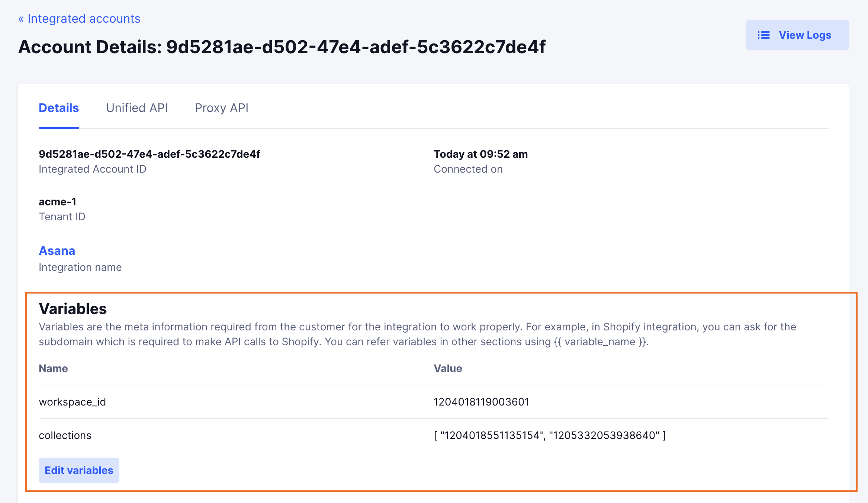Image resolution: width=868 pixels, height=503 pixels.
Task: Go back to Integrated accounts
Action: (79, 19)
